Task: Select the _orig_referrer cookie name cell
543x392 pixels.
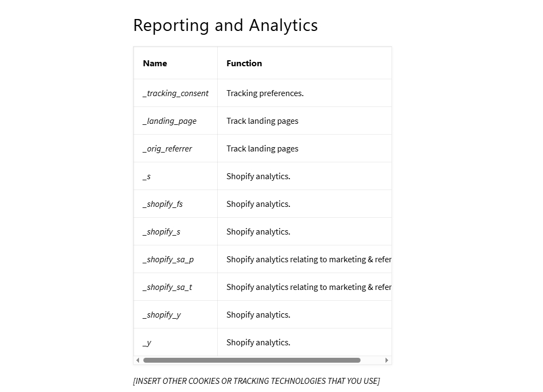Action: (x=167, y=149)
